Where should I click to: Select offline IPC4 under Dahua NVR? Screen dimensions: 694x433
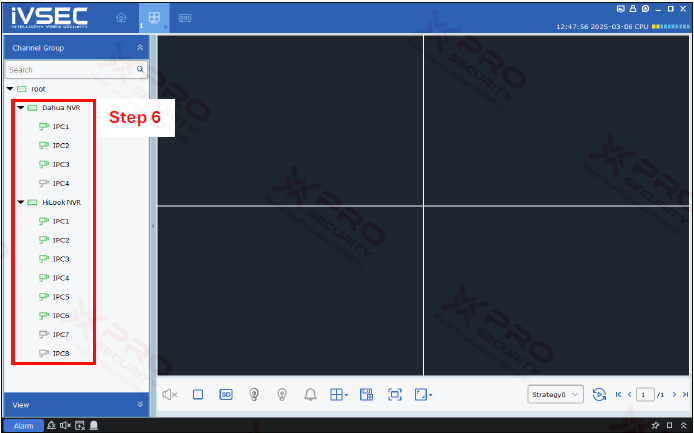point(61,183)
